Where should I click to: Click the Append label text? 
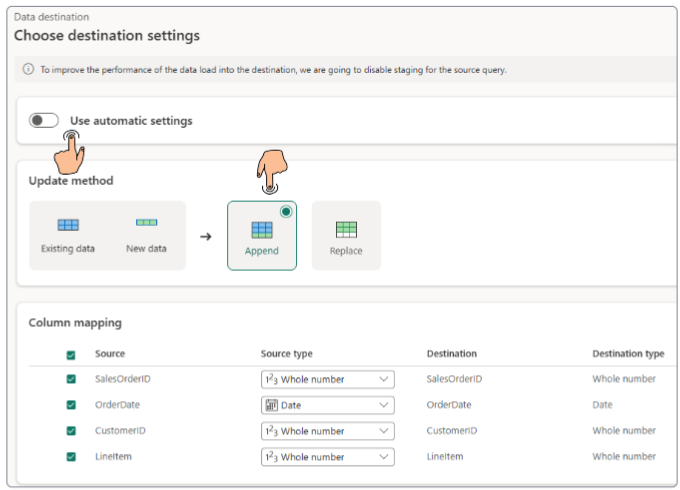262,251
